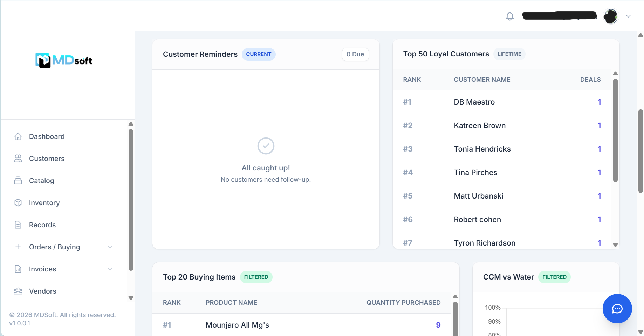Image resolution: width=644 pixels, height=336 pixels.
Task: Click the Invoices chart-document icon
Action: pyautogui.click(x=18, y=269)
